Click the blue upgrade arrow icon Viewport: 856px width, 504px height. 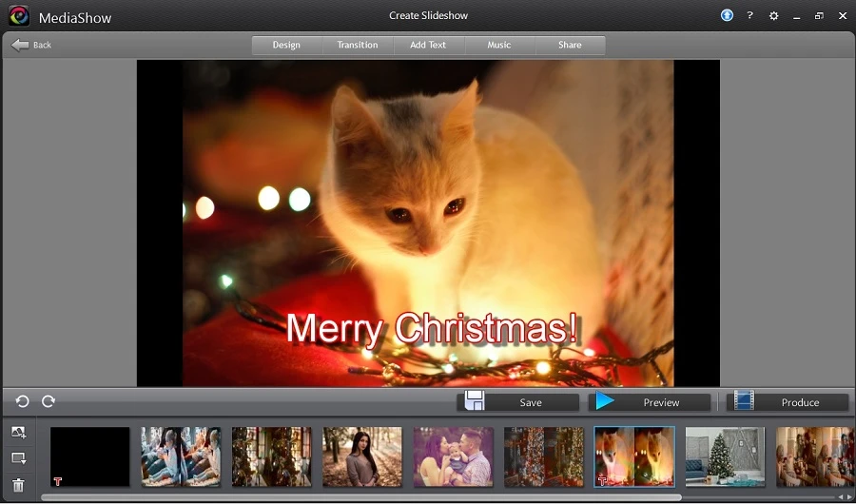pos(728,15)
